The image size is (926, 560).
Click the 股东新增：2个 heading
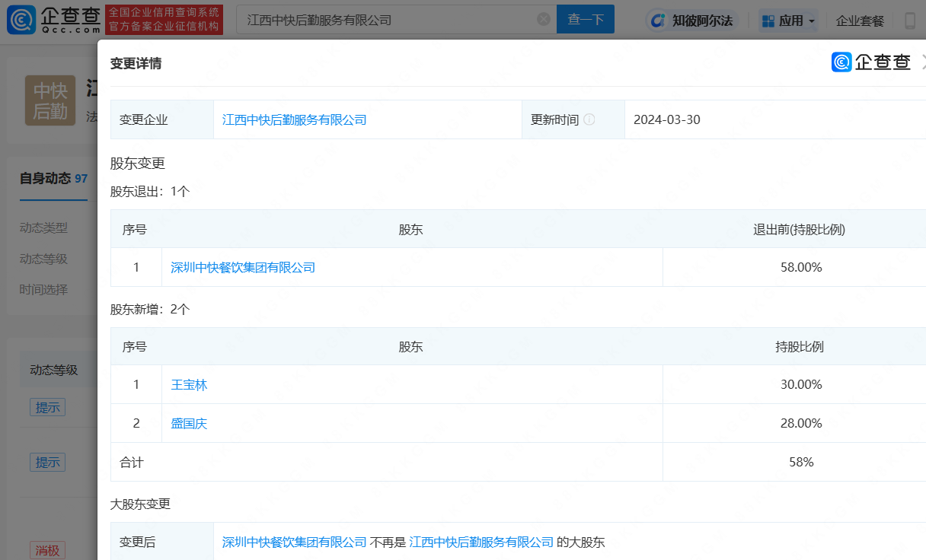150,309
